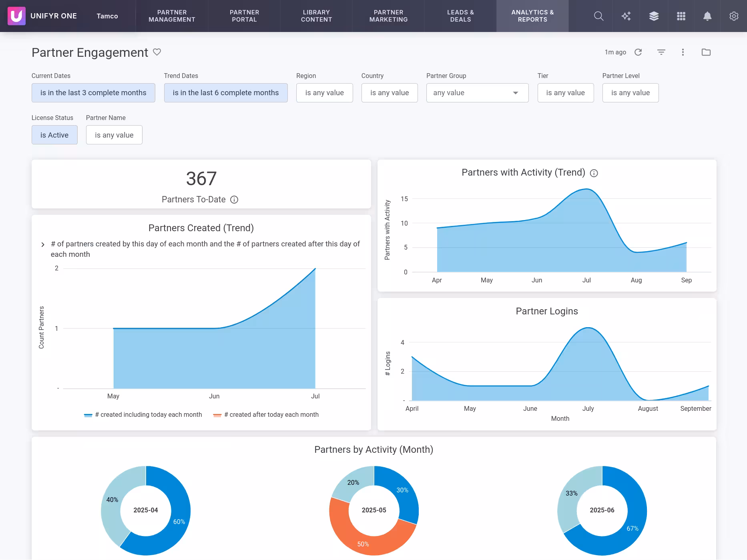Viewport: 747px width, 560px height.
Task: Toggle the License Status 'is Active' filter chip
Action: coord(54,135)
